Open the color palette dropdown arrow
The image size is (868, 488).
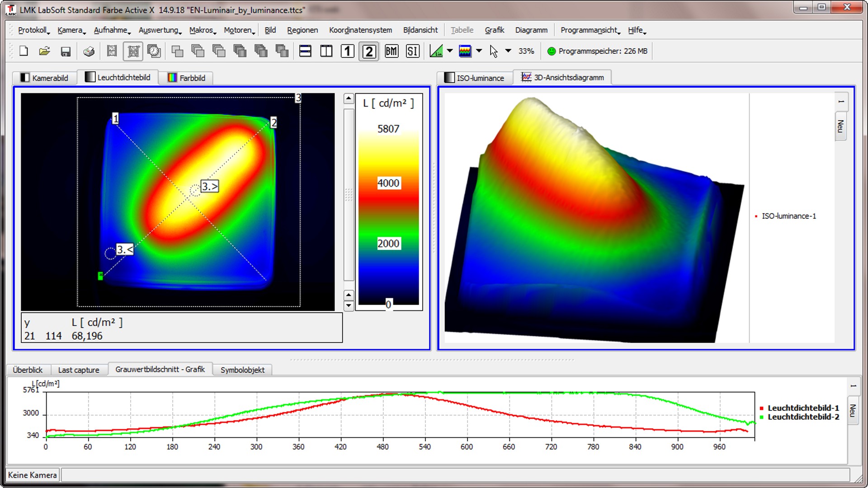click(x=479, y=51)
